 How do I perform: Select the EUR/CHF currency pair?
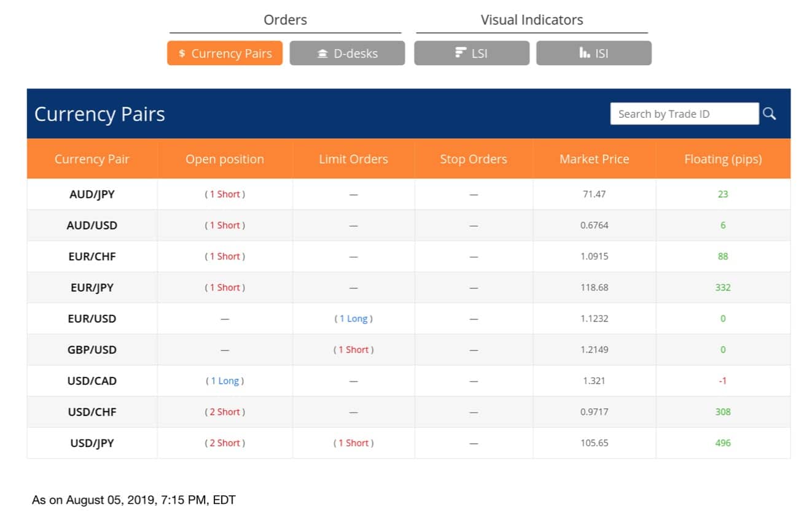[92, 257]
